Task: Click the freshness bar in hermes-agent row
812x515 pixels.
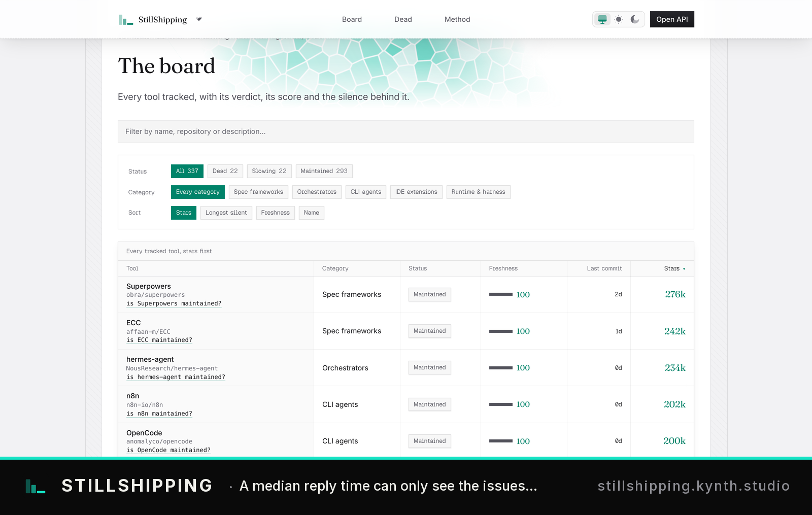Action: point(501,368)
